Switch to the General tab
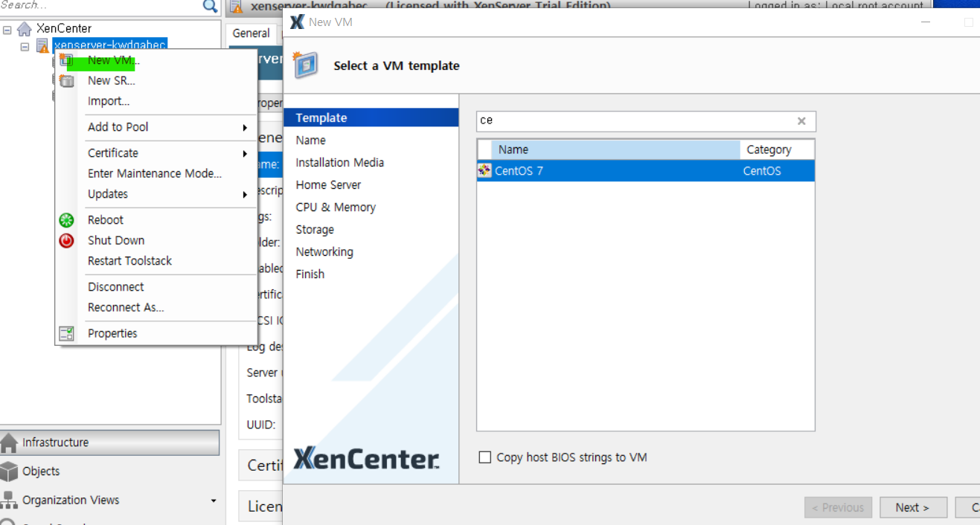The image size is (980, 525). coord(252,33)
